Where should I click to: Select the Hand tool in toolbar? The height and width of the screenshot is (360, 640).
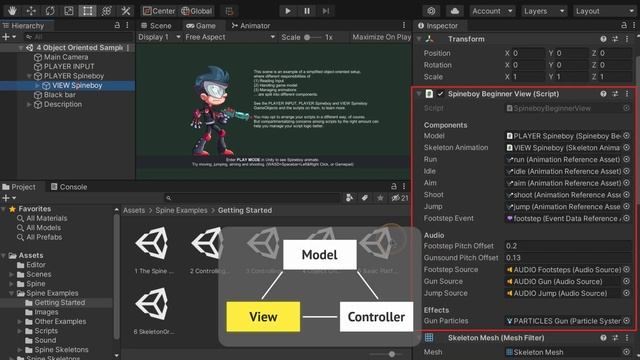(12, 11)
